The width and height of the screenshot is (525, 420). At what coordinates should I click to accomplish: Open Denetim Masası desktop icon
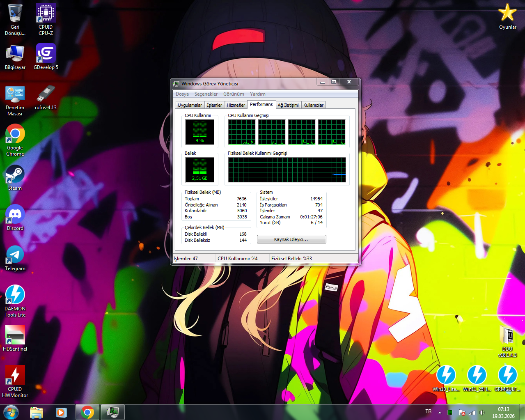pyautogui.click(x=15, y=101)
